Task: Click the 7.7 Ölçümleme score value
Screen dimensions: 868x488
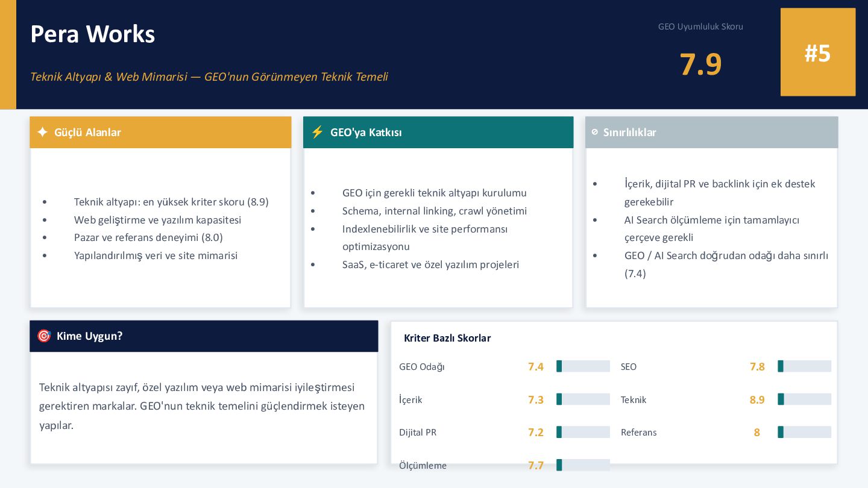Action: coord(536,465)
